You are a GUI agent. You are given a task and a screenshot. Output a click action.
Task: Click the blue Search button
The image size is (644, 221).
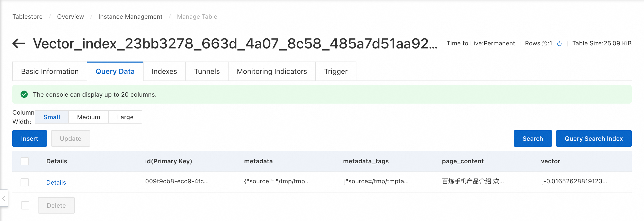[x=533, y=138]
